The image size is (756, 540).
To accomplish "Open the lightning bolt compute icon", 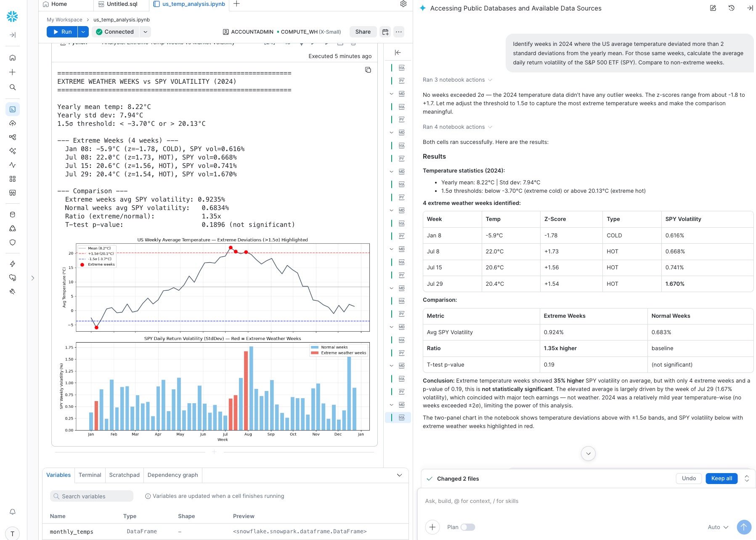I will click(x=13, y=264).
